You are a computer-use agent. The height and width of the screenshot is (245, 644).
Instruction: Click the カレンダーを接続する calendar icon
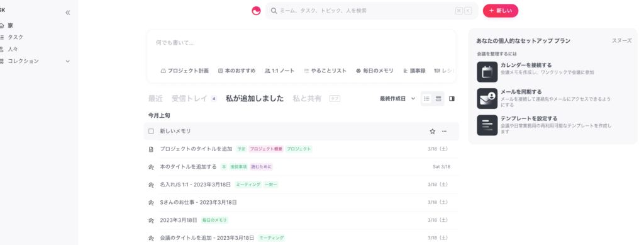(x=487, y=72)
